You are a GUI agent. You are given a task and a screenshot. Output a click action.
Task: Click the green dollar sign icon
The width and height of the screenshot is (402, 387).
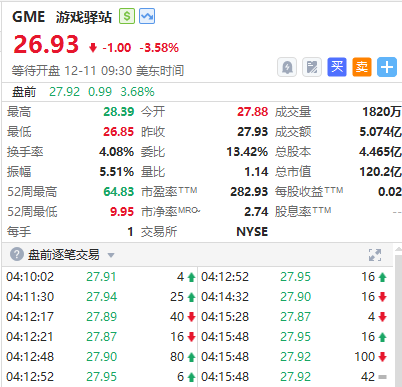click(x=127, y=16)
